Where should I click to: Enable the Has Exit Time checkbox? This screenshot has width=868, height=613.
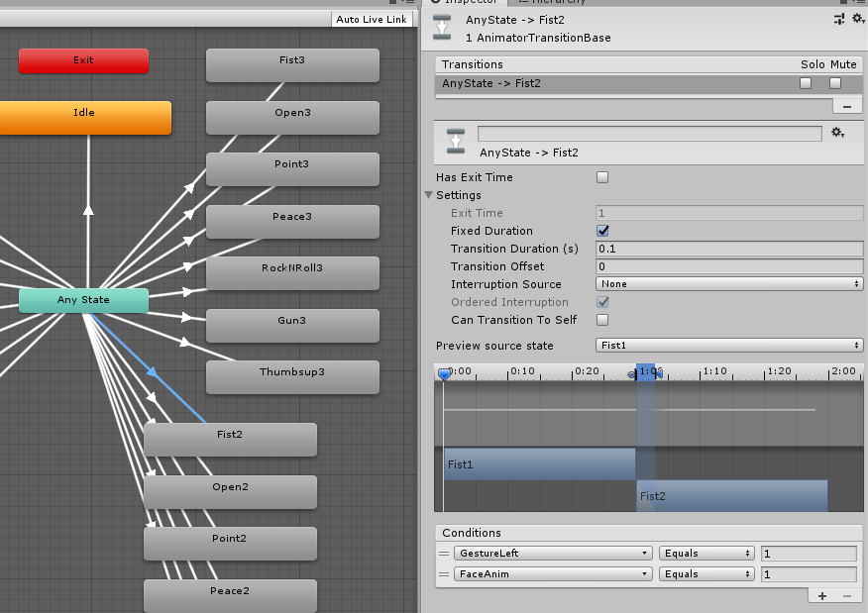click(602, 177)
